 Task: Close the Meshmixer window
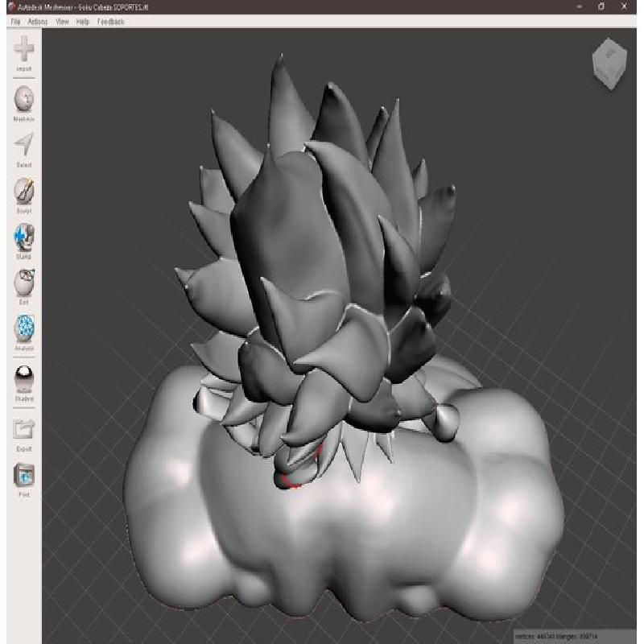pyautogui.click(x=624, y=6)
